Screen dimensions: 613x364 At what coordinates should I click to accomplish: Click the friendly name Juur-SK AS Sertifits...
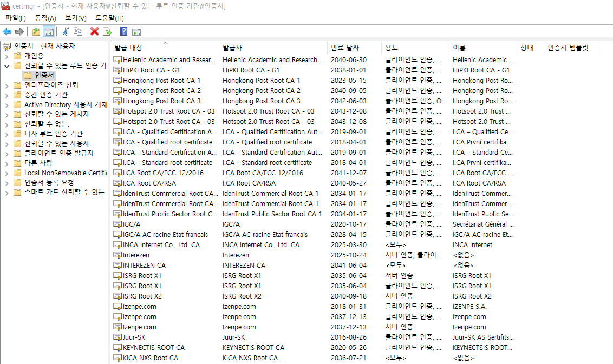click(483, 337)
